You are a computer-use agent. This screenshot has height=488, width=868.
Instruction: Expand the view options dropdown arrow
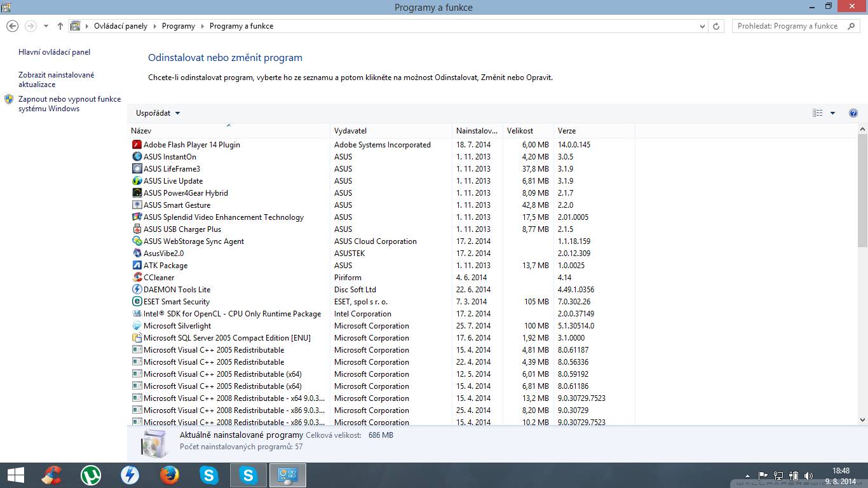point(833,113)
